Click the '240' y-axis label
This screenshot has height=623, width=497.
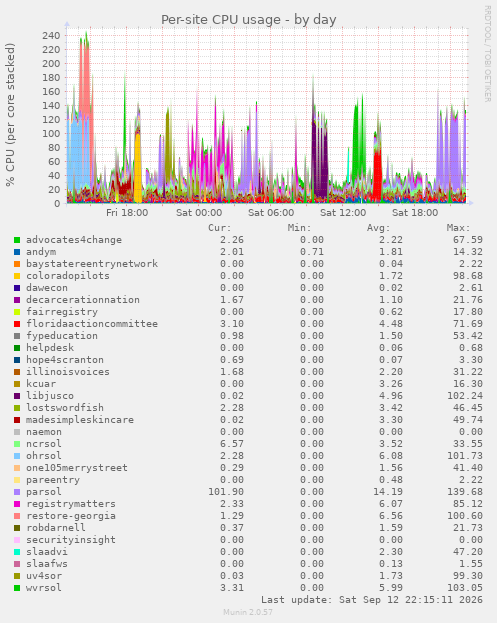point(51,36)
